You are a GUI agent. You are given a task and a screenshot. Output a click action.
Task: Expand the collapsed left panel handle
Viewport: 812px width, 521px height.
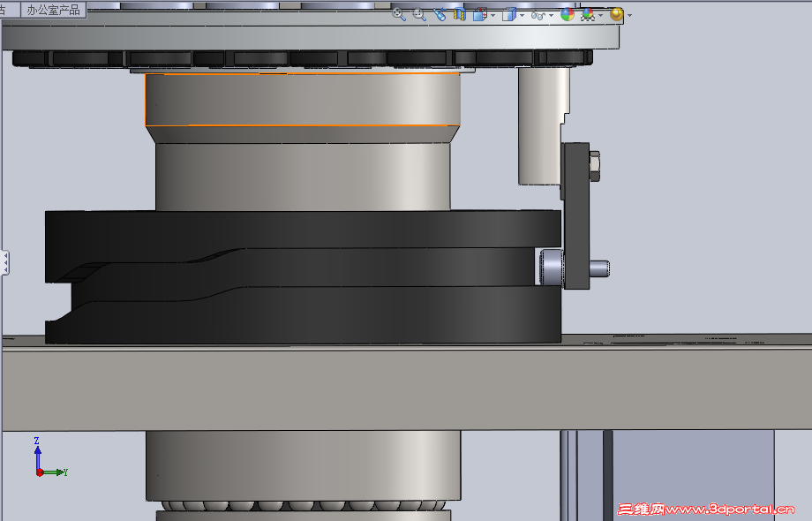pyautogui.click(x=5, y=262)
